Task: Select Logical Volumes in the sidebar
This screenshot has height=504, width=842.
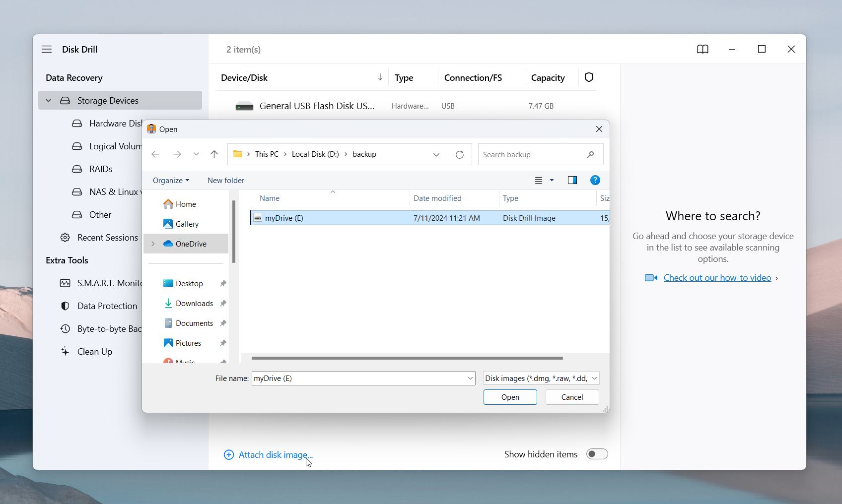Action: coord(106,146)
